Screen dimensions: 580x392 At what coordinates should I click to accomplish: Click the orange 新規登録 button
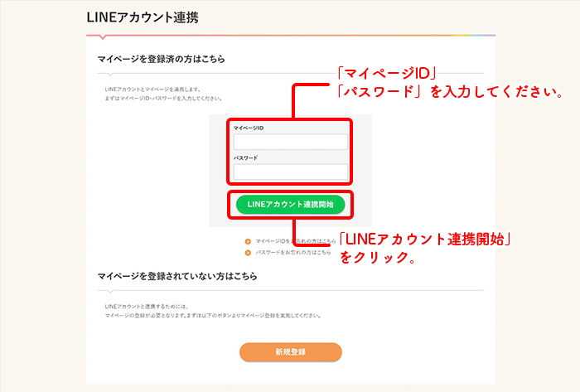click(x=290, y=351)
